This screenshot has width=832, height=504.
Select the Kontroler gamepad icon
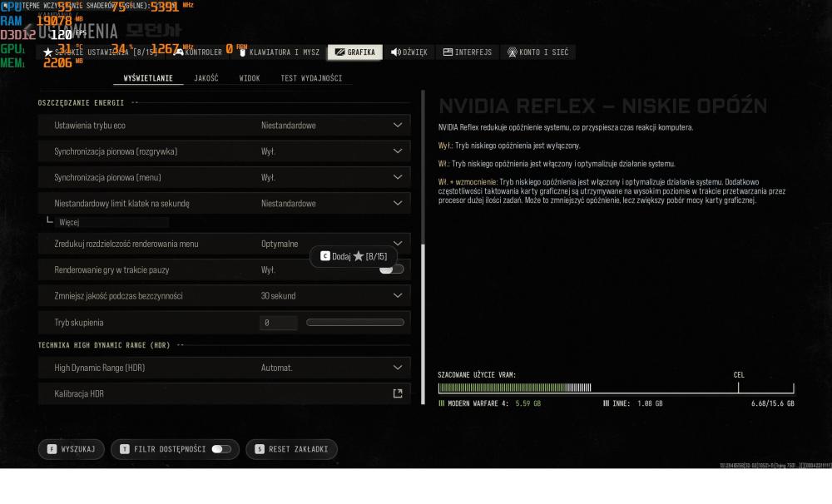[179, 52]
